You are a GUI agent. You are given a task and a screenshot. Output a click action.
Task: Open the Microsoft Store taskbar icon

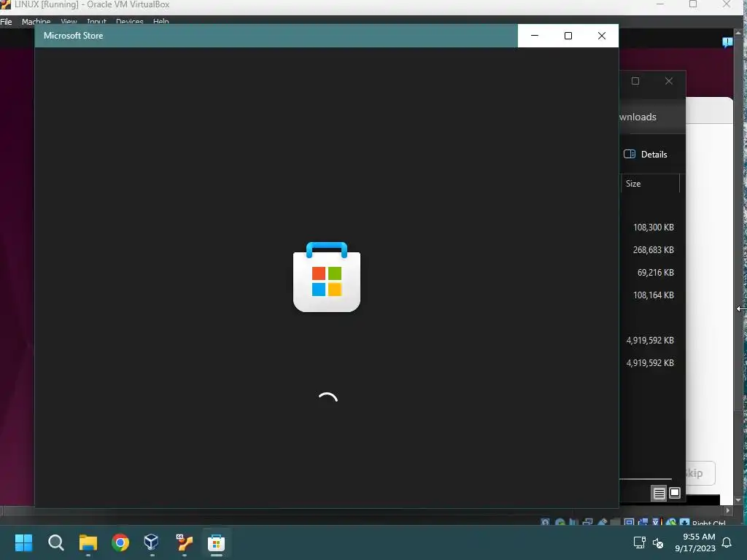click(x=216, y=542)
